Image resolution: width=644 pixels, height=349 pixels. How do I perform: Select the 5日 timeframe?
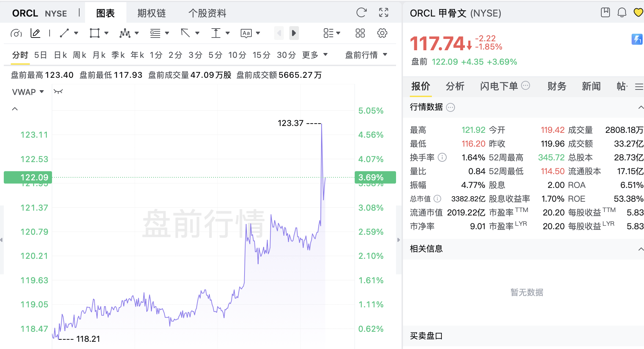pos(40,55)
